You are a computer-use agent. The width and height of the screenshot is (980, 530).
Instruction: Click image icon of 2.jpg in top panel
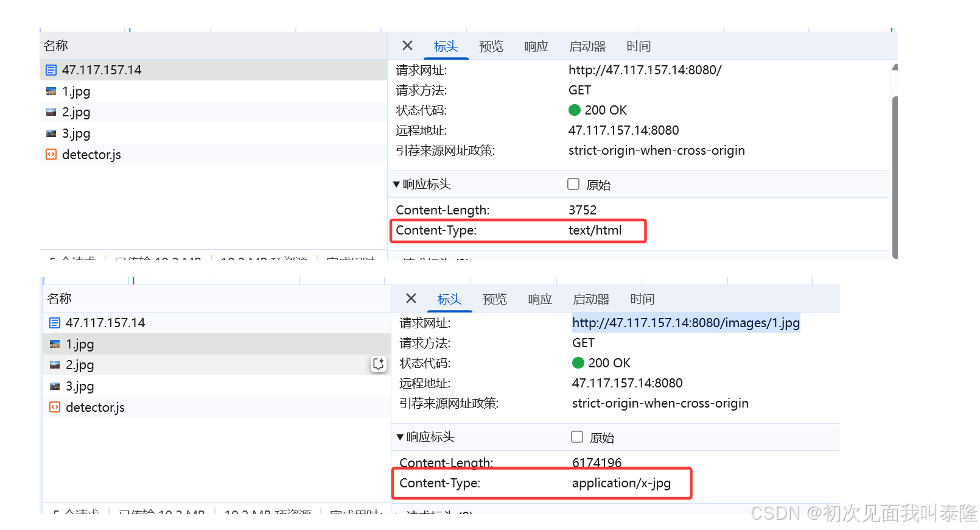tap(51, 112)
